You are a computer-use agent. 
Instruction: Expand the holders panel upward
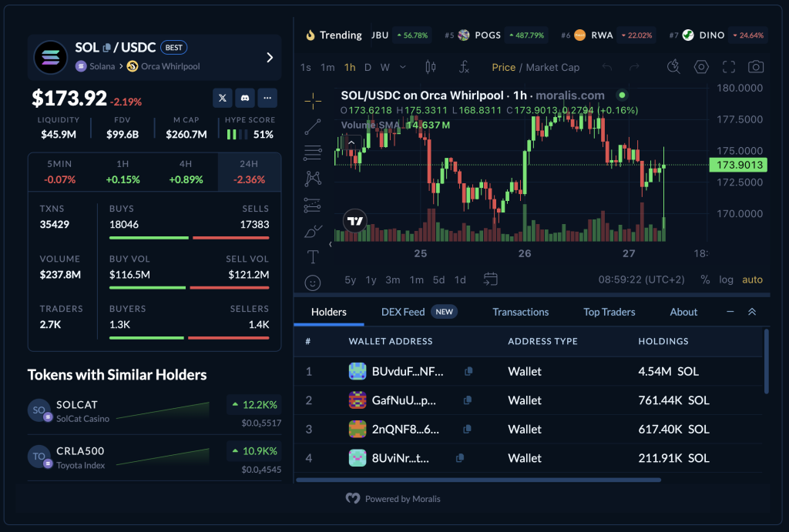point(752,312)
